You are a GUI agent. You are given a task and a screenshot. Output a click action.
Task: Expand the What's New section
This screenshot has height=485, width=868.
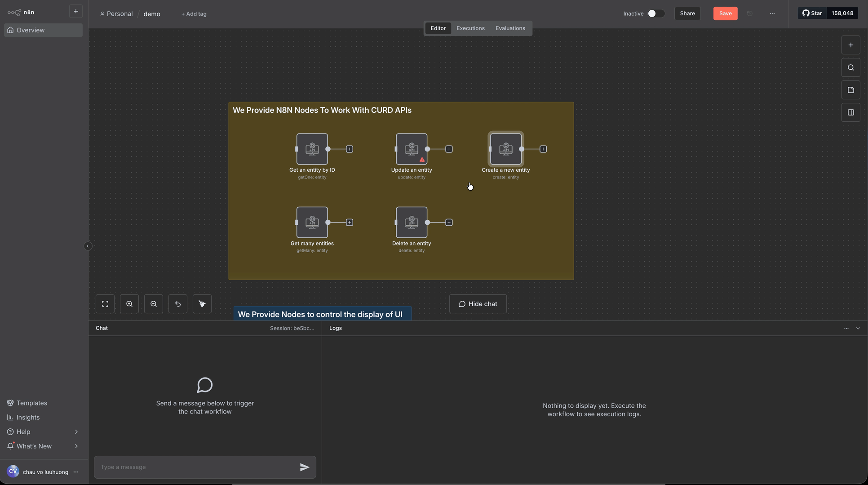(x=43, y=446)
